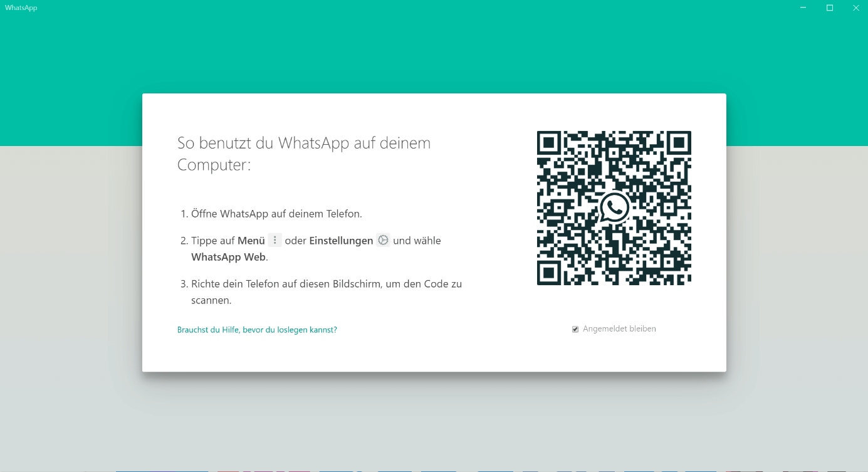Minimize the WhatsApp window
Screen dimensions: 868x472
(803, 8)
